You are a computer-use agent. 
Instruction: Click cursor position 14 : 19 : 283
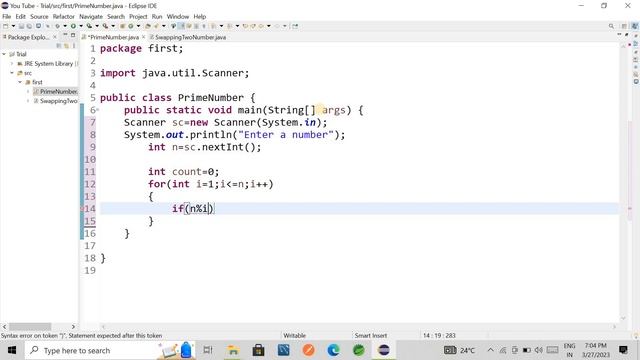[439, 336]
